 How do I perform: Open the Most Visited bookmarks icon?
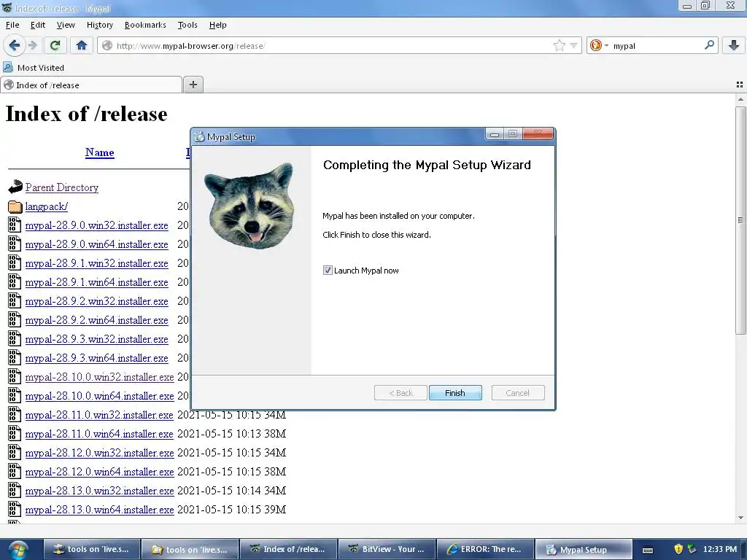point(8,67)
